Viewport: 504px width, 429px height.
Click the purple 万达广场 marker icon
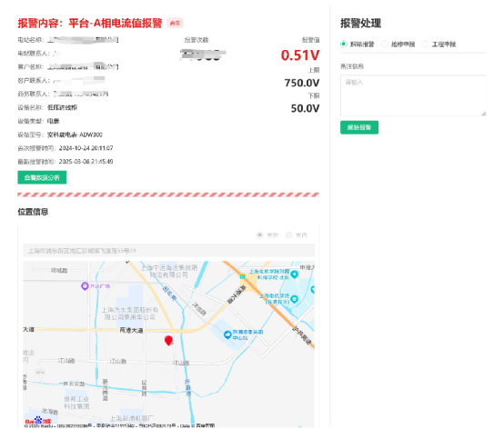click(x=85, y=285)
